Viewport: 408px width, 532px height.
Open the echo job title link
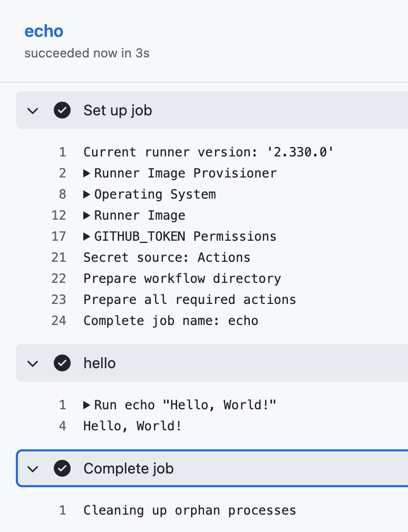[x=44, y=31]
